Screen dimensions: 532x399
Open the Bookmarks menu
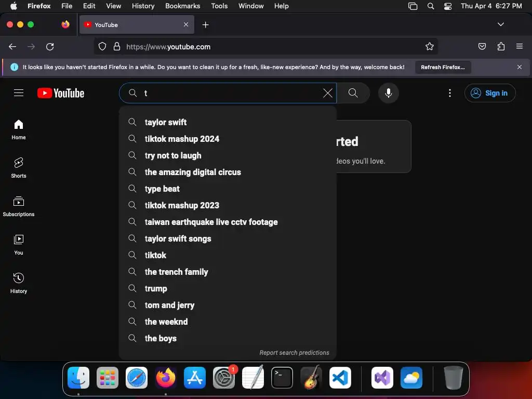click(182, 6)
